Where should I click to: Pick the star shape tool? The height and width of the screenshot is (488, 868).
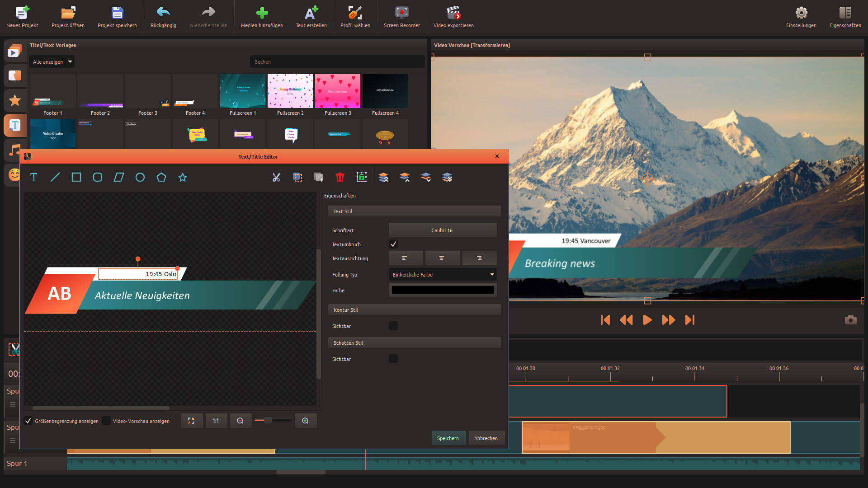coord(183,177)
